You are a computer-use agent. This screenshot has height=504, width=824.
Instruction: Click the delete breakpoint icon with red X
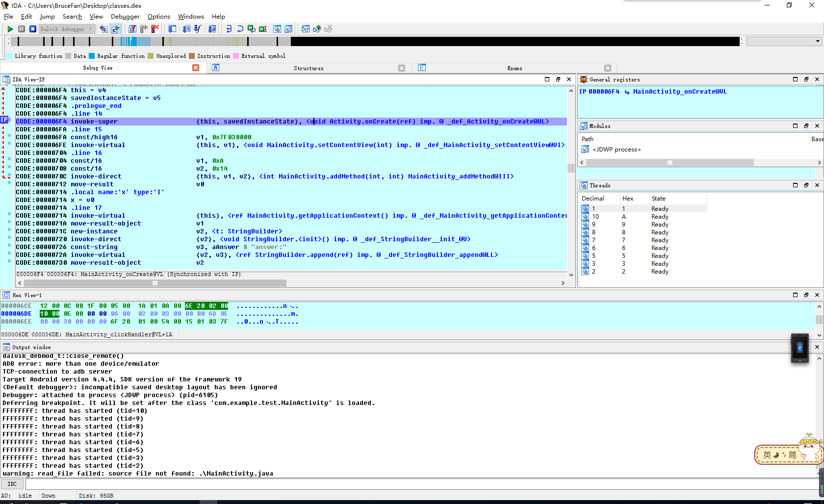click(155, 29)
